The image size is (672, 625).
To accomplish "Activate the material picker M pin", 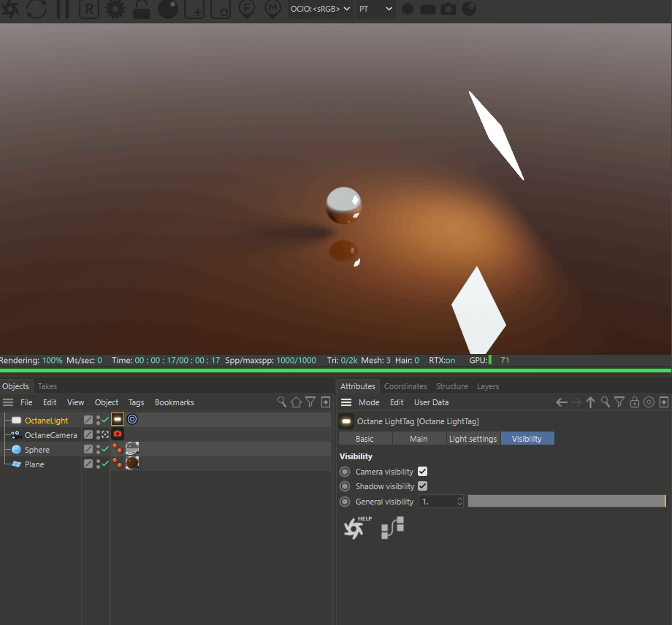I will point(273,9).
